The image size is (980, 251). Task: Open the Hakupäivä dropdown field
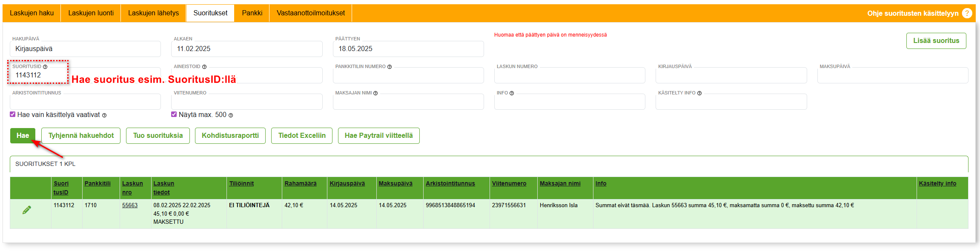[85, 49]
